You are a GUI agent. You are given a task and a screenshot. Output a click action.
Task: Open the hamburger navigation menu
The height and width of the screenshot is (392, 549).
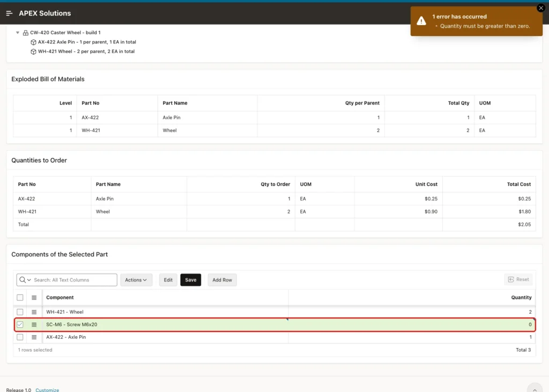[x=10, y=13]
